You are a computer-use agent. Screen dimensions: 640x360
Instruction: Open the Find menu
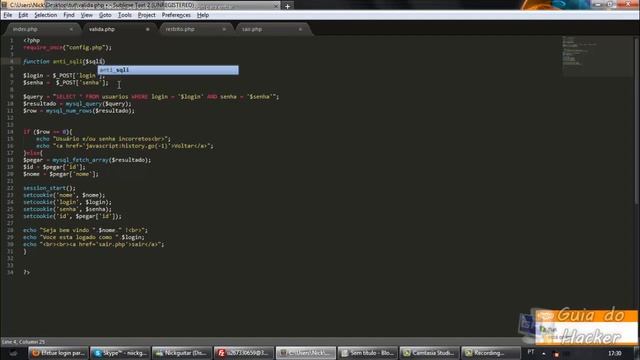coord(69,15)
